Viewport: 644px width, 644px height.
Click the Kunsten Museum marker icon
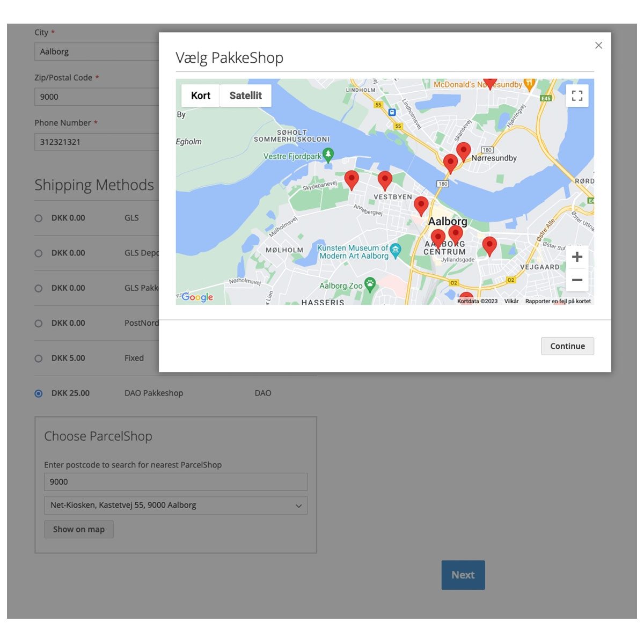(x=396, y=250)
